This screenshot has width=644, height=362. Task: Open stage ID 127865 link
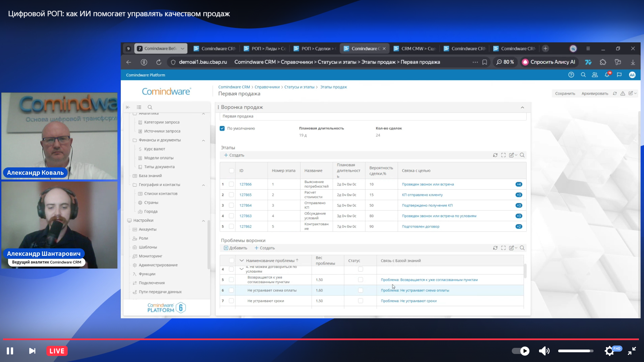(246, 195)
